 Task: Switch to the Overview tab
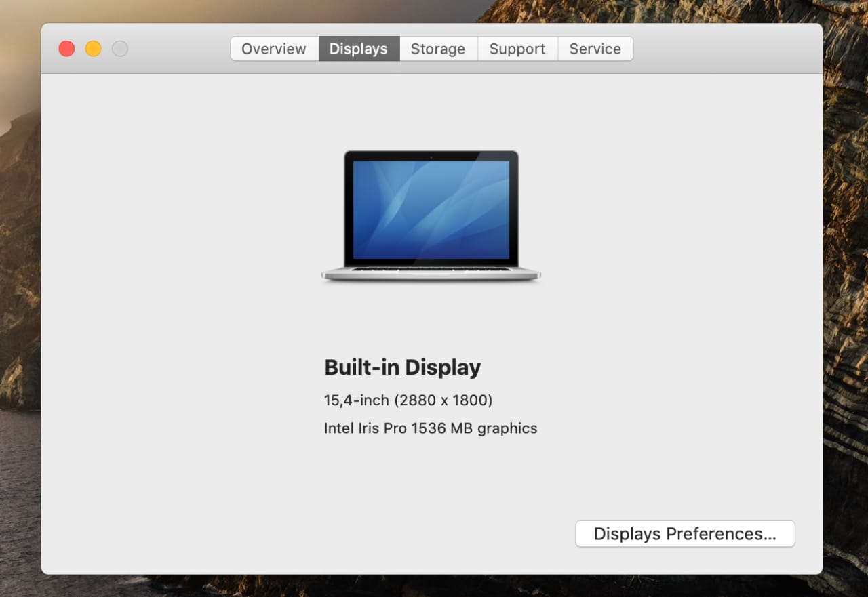tap(274, 49)
